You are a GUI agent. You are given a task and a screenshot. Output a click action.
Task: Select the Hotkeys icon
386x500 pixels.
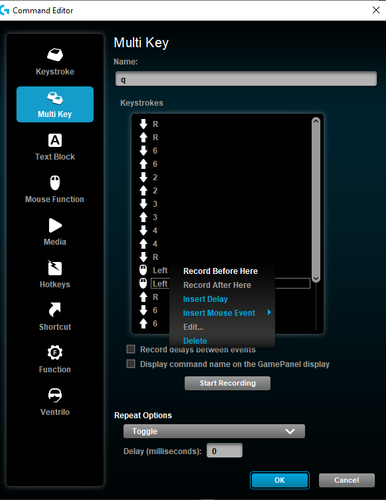point(55,268)
